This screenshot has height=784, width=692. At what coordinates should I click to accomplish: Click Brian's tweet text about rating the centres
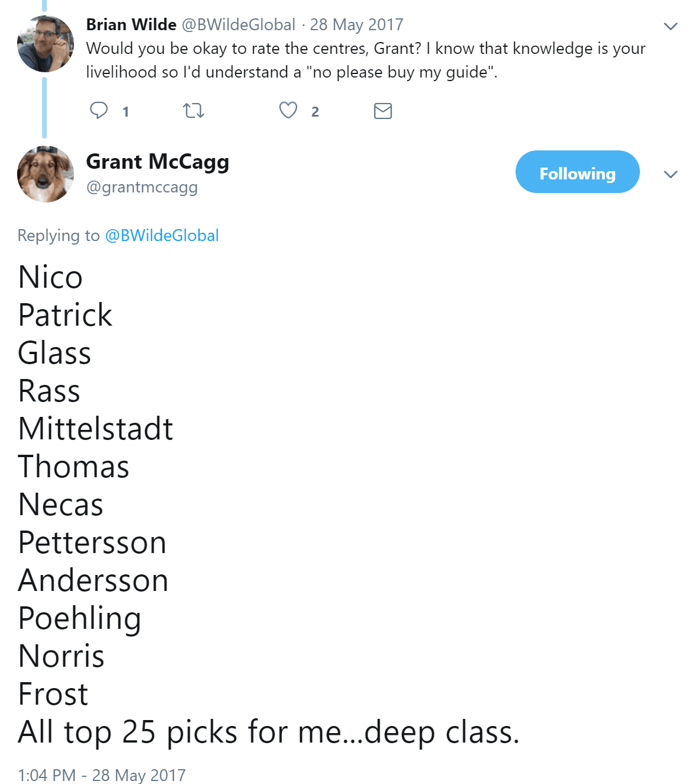(x=365, y=60)
